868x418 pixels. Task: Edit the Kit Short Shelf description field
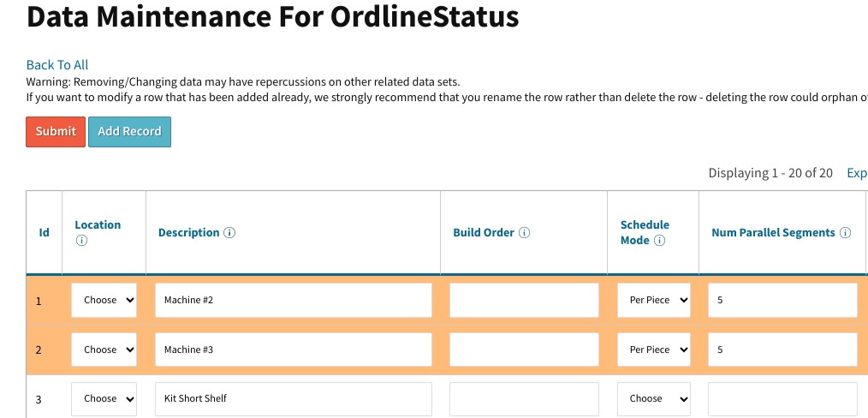[293, 398]
